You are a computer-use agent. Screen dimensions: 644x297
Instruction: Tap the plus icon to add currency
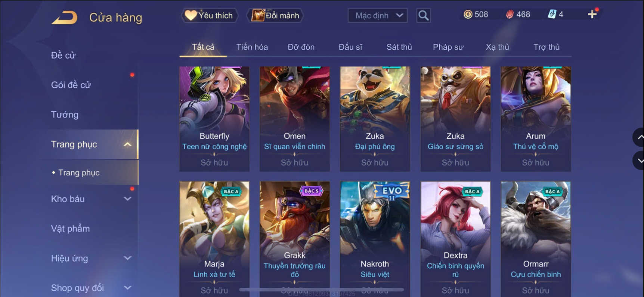coord(592,14)
